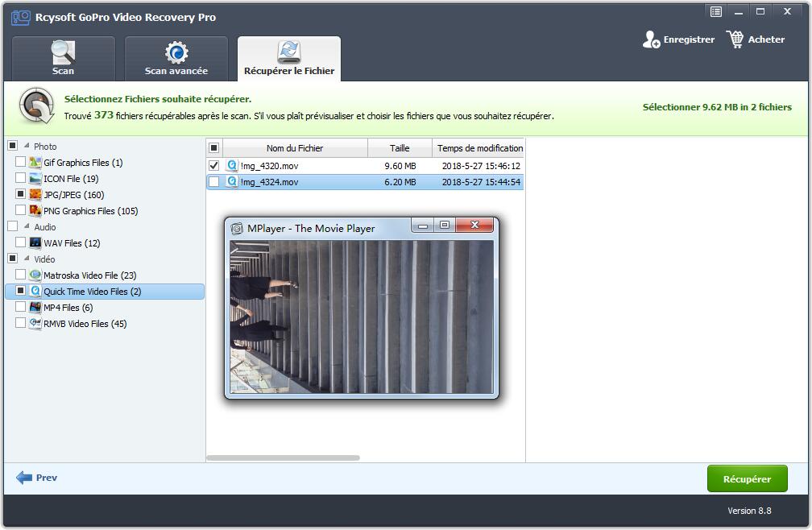Collapse the Vidéo category tree
Viewport: 812px width, 530px height.
[26, 259]
